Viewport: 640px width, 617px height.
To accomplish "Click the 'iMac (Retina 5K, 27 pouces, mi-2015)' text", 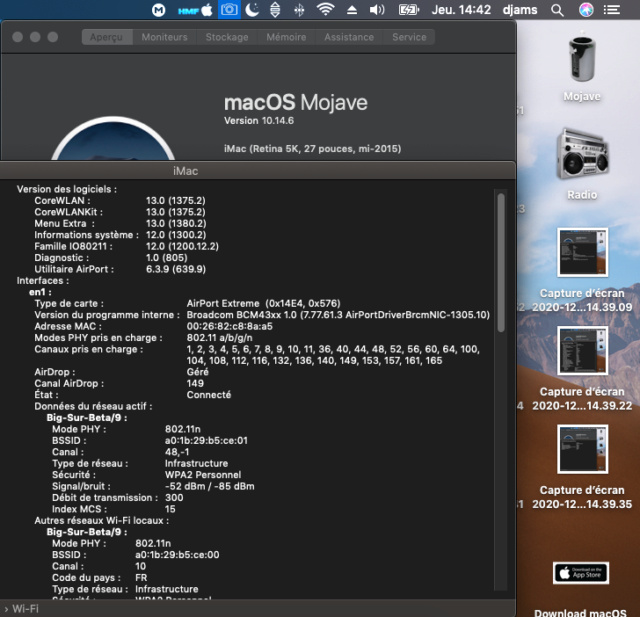I will 313,149.
